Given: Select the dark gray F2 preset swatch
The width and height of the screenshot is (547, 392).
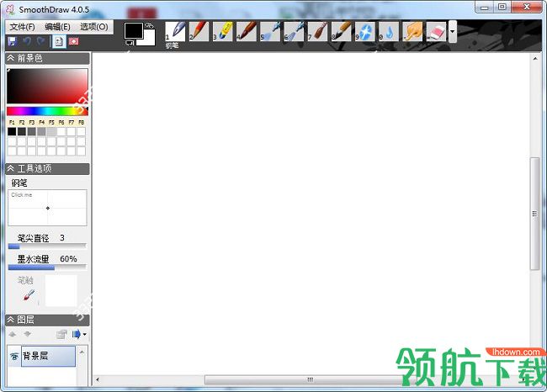Looking at the screenshot, I should click(22, 131).
